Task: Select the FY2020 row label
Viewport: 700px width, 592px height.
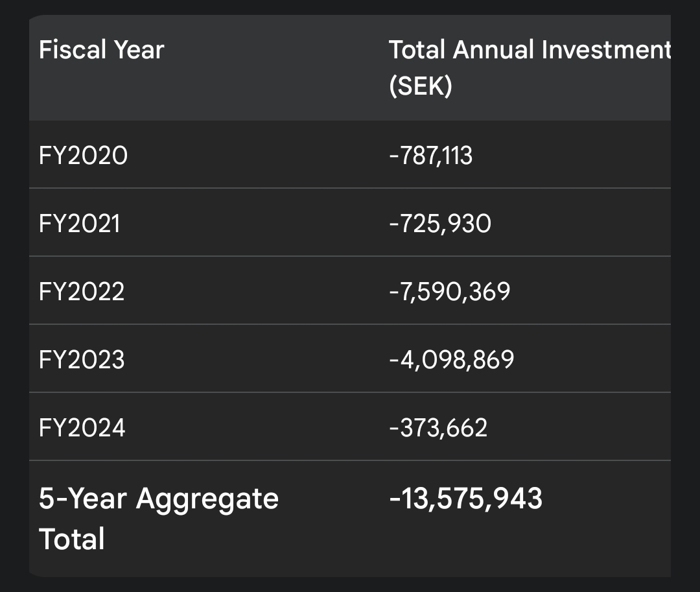Action: coord(83,156)
